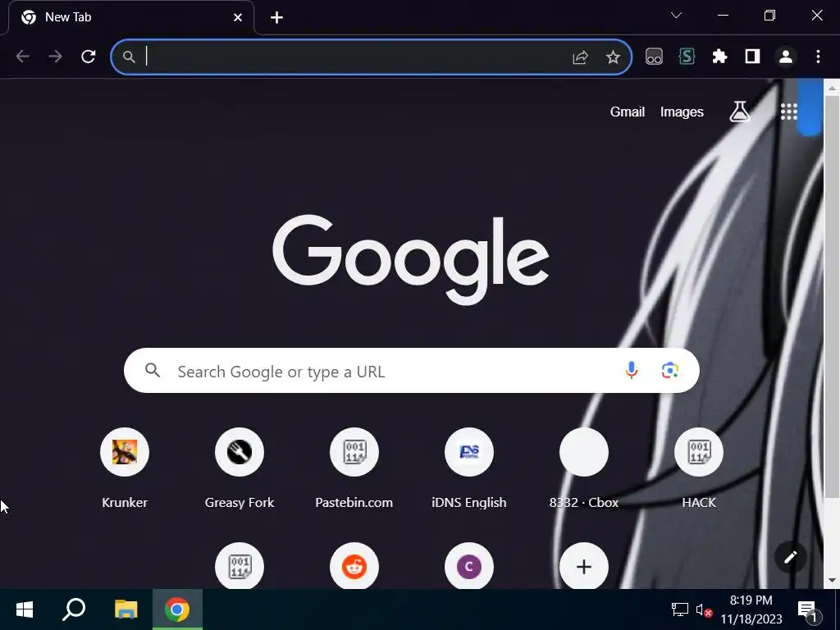Open the purple C shortcut icon
This screenshot has height=630, width=840.
pyautogui.click(x=468, y=566)
